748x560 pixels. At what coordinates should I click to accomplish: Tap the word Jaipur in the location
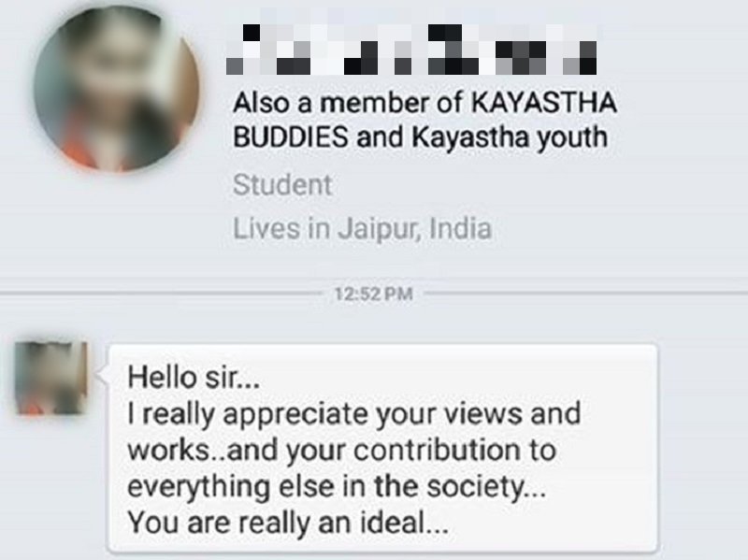coord(380,228)
